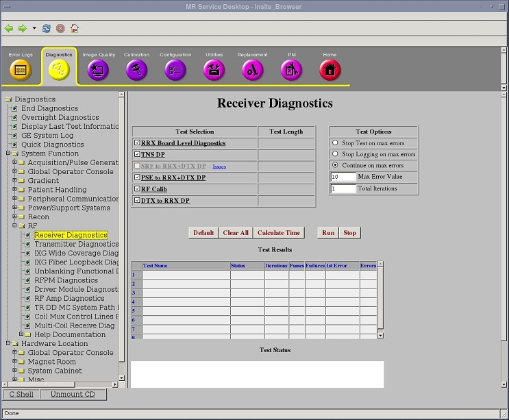This screenshot has height=420, width=509.
Task: Go to the Home icon
Action: click(330, 69)
